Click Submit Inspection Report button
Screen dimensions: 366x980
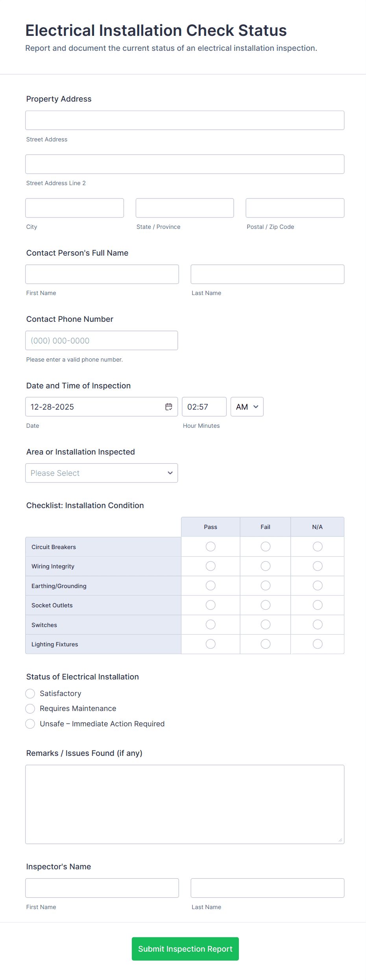pyautogui.click(x=185, y=949)
